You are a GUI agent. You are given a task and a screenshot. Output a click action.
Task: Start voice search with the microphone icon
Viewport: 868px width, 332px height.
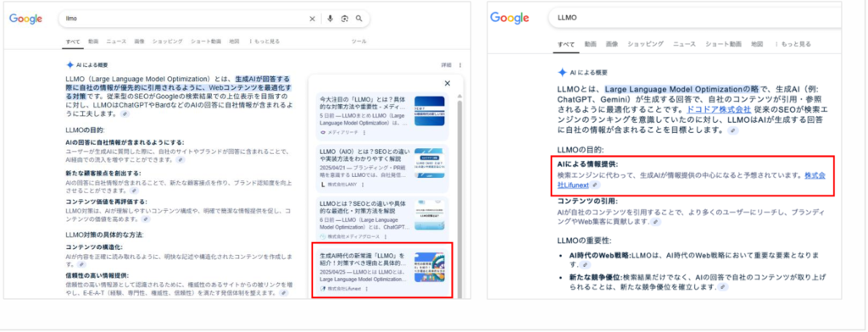pyautogui.click(x=330, y=19)
